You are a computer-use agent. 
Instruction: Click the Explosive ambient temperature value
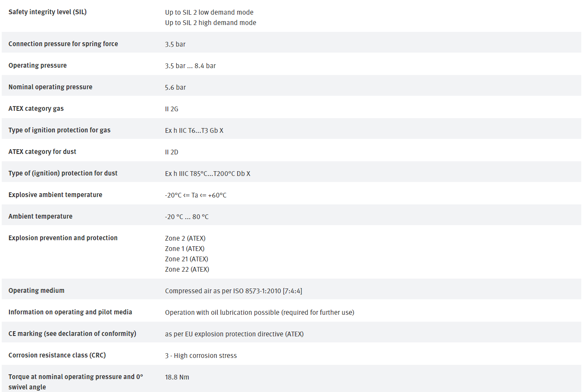coord(195,195)
